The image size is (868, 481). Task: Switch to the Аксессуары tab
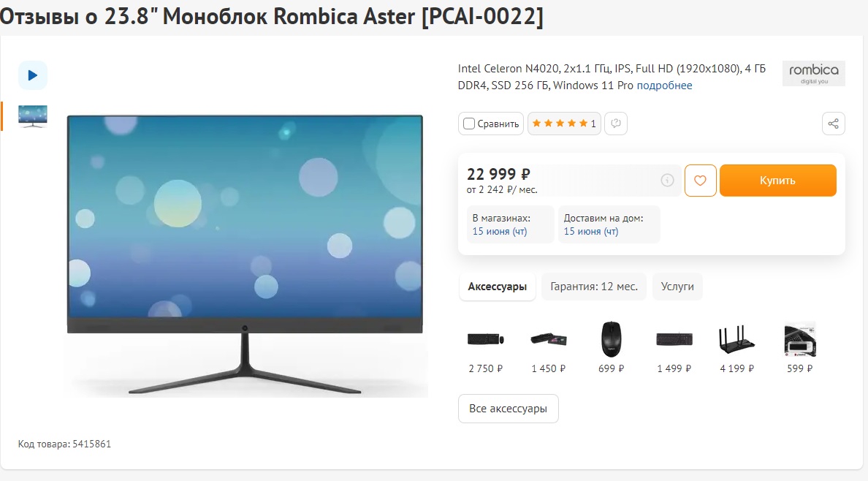[497, 287]
